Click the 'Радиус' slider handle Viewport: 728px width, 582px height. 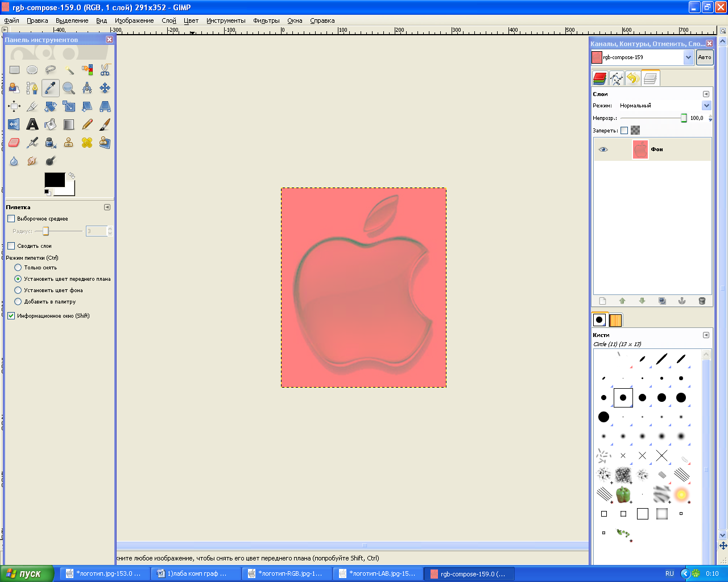pyautogui.click(x=46, y=231)
